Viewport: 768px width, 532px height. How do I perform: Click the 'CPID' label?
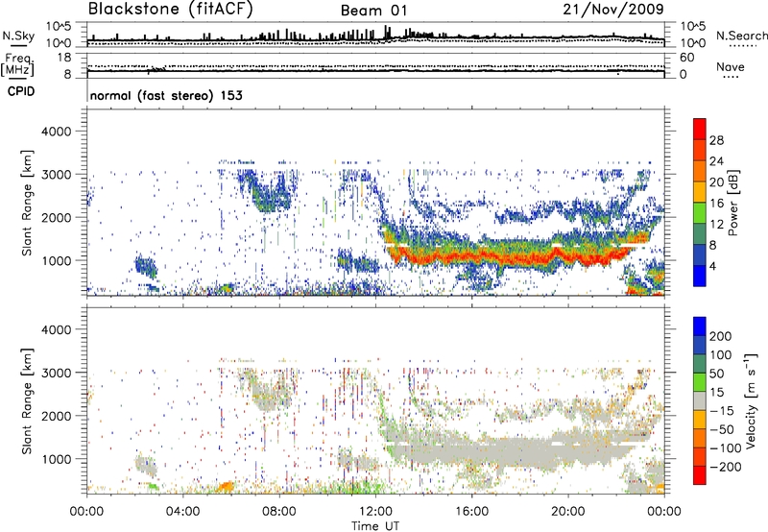pos(21,91)
